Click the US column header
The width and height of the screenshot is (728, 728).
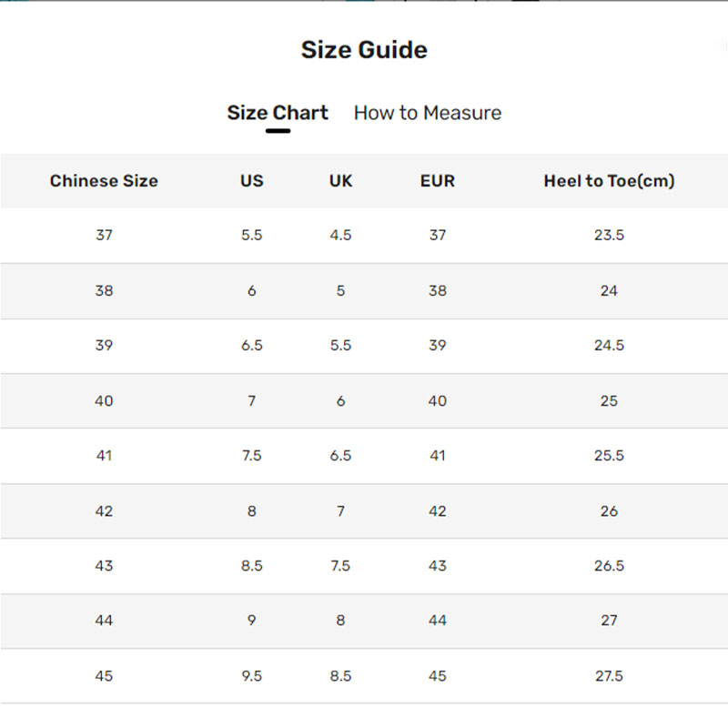click(252, 181)
